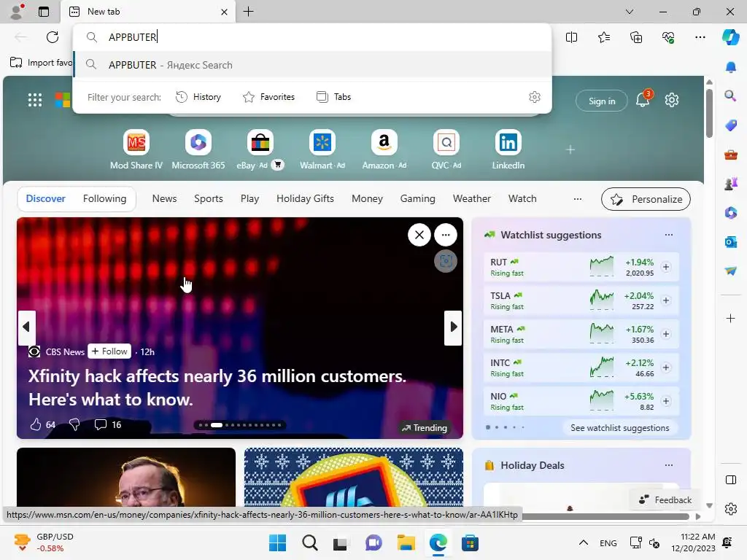Screen dimensions: 747x560
Task: Select APPBUTER Яндекс Search suggestion
Action: 312,65
